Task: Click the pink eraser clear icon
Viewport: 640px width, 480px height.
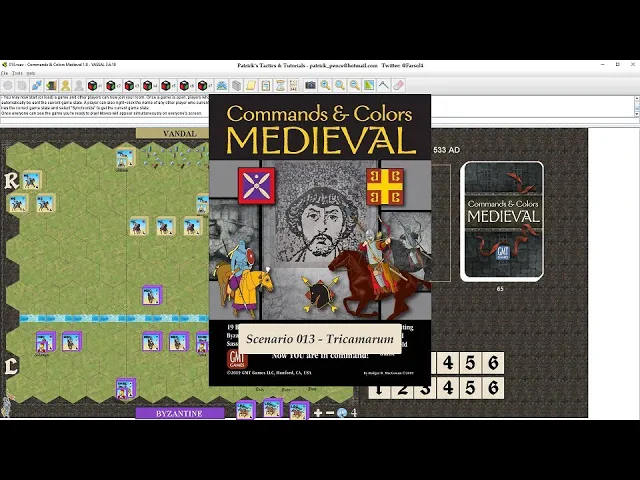Action: point(398,85)
